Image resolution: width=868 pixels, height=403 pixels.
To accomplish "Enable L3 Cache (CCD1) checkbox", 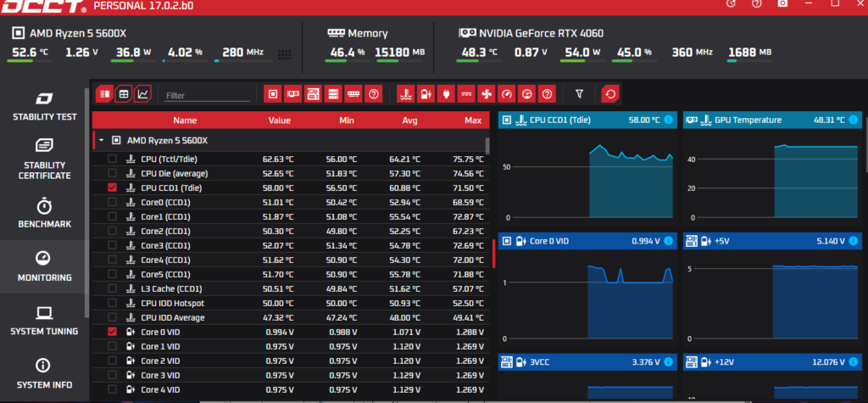I will tap(113, 288).
